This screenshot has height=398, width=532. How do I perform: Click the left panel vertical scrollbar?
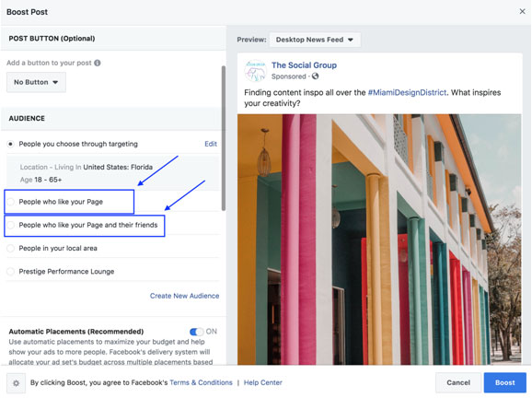[224, 138]
